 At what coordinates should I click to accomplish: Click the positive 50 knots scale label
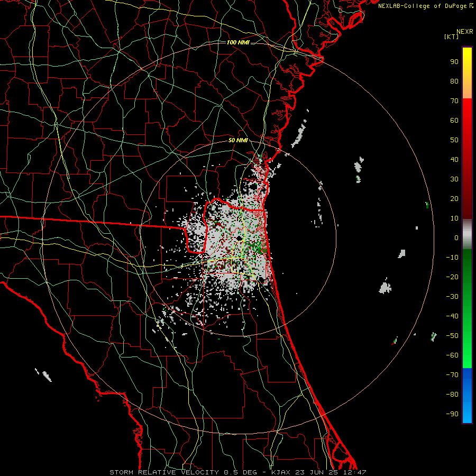click(454, 140)
